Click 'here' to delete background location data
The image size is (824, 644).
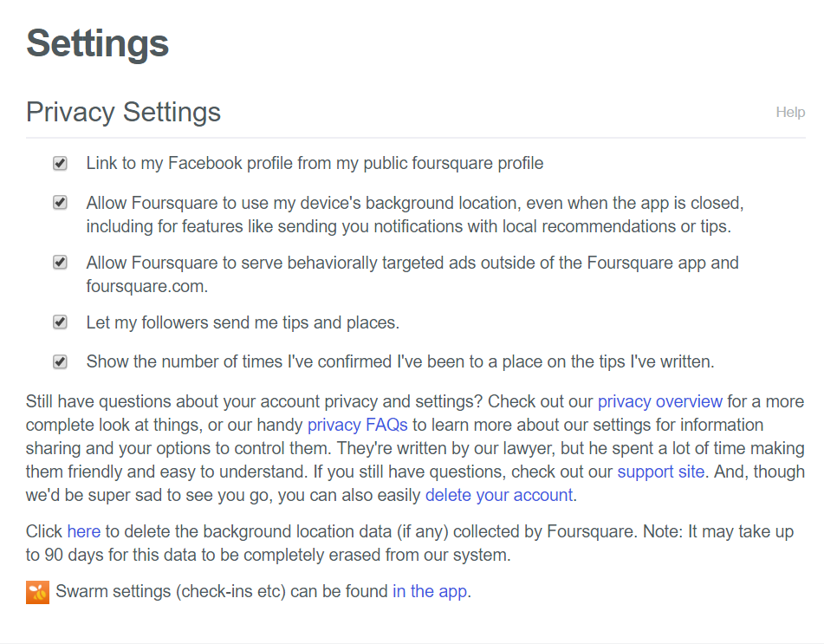(83, 531)
